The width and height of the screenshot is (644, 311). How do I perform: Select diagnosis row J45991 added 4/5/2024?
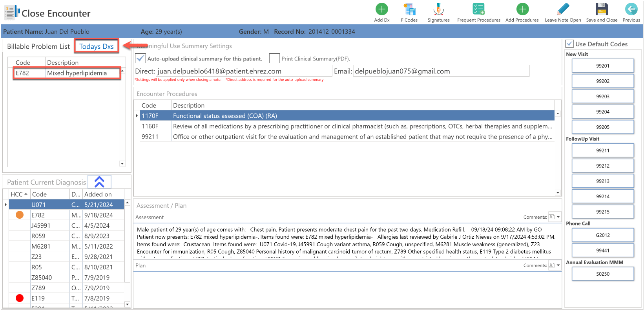(67, 225)
